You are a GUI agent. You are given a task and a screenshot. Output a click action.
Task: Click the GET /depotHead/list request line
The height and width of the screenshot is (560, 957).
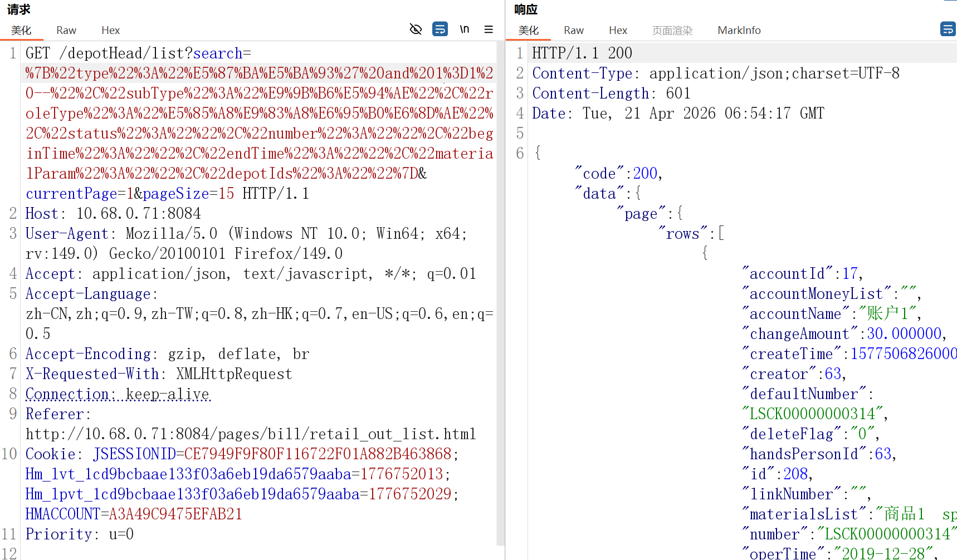pyautogui.click(x=139, y=53)
